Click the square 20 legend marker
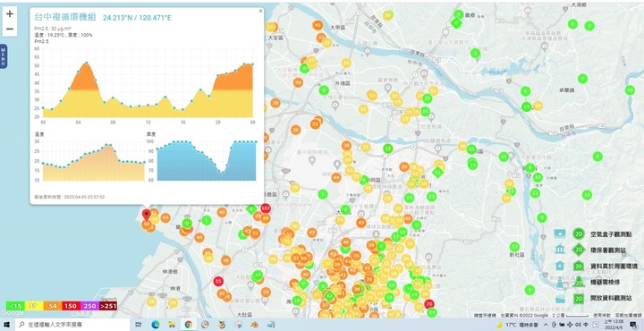The image size is (644, 331). click(579, 299)
